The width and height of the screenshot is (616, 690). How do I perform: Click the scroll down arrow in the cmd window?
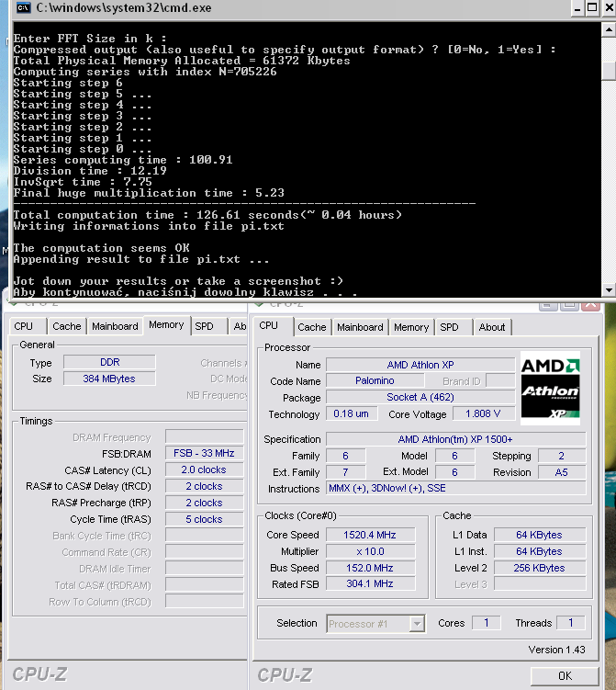click(x=609, y=290)
